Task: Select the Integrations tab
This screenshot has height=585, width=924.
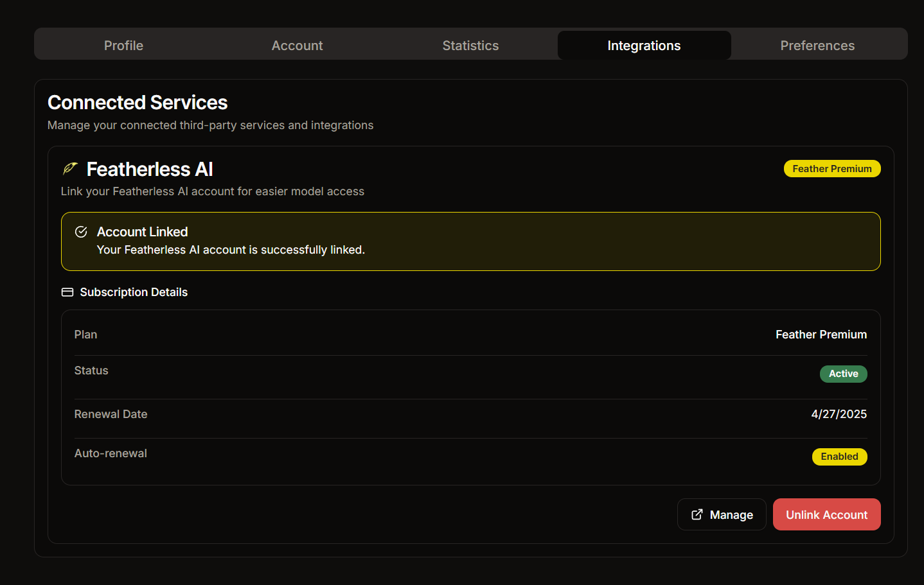Action: tap(644, 46)
